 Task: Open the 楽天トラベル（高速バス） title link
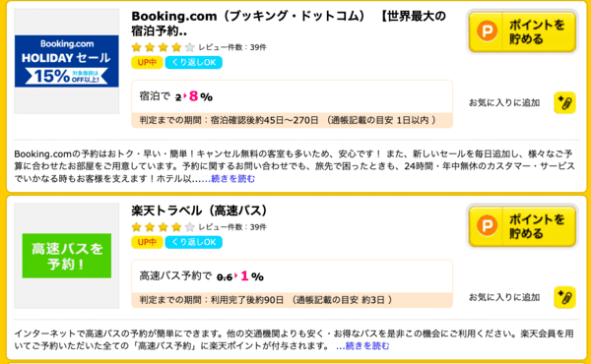pyautogui.click(x=199, y=211)
